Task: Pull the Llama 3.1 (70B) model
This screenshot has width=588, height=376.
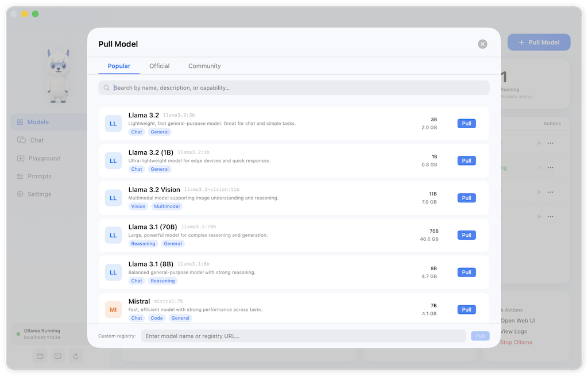Action: (466, 235)
